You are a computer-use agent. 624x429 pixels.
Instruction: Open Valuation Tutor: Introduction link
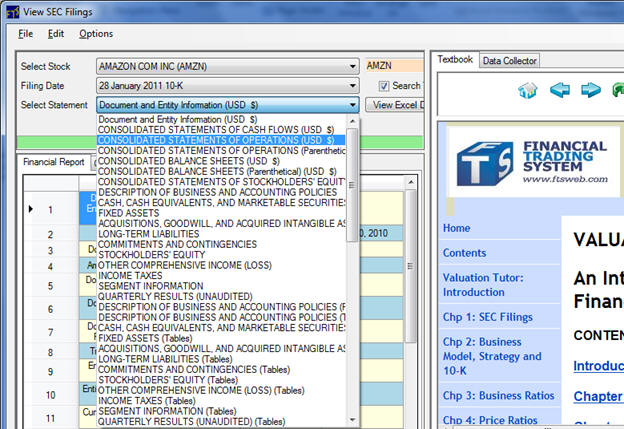pyautogui.click(x=483, y=285)
